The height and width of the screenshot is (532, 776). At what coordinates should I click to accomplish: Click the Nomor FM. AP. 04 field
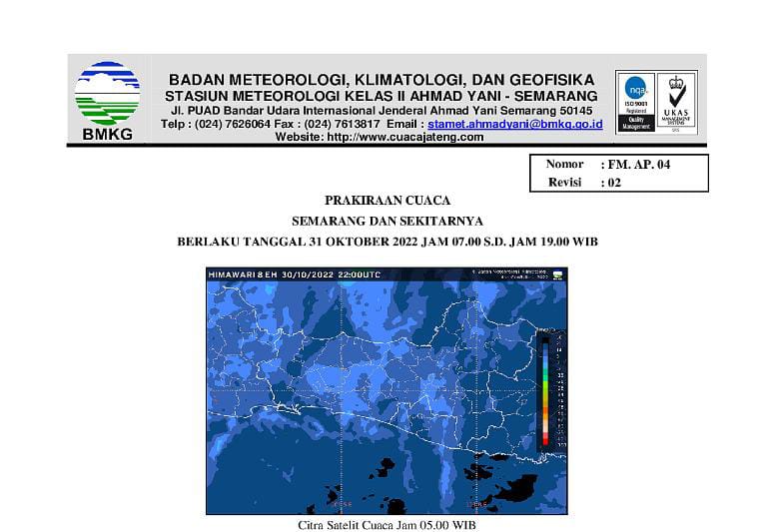619,164
